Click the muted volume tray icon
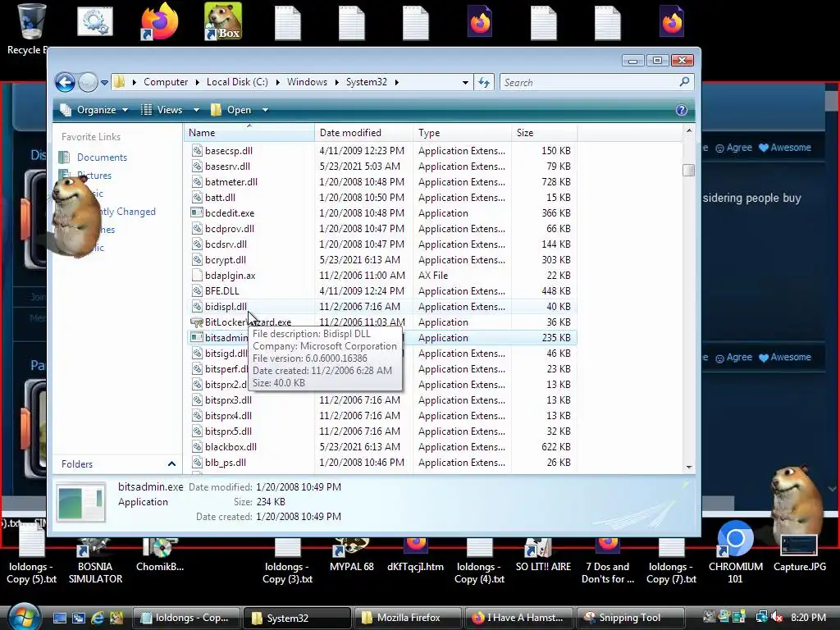Image resolution: width=840 pixels, height=630 pixels. [776, 618]
